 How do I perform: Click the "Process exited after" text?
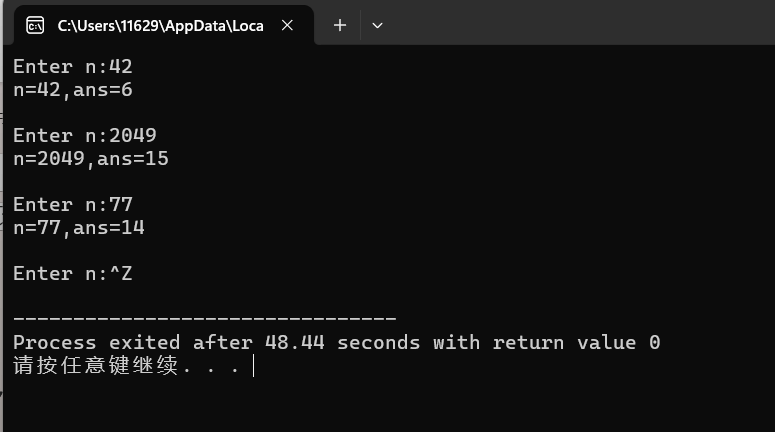pos(133,343)
